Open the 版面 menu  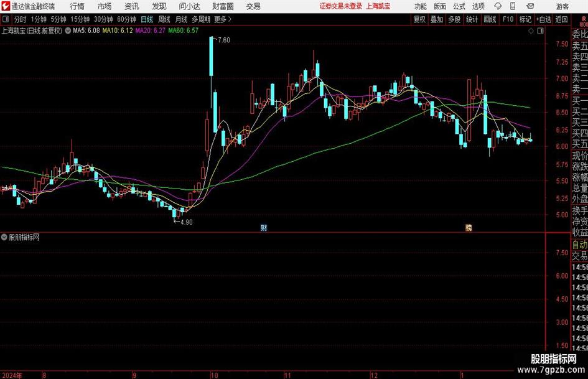point(440,6)
